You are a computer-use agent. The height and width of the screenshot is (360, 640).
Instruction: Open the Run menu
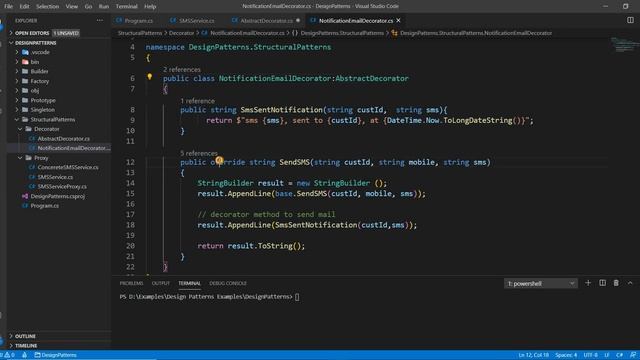pyautogui.click(x=104, y=6)
